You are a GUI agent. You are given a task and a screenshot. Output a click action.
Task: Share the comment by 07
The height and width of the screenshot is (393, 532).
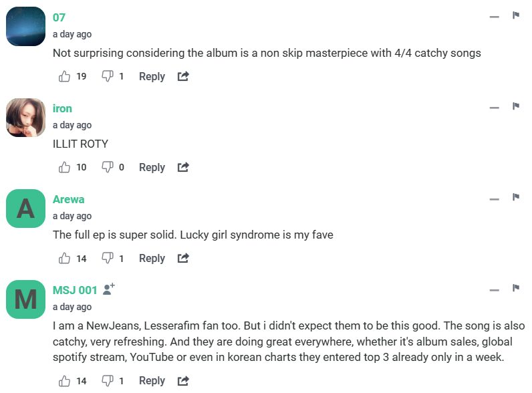pos(183,77)
